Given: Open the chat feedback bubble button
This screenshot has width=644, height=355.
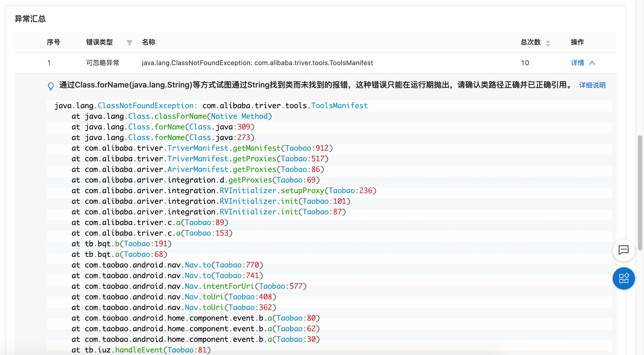Looking at the screenshot, I should click(x=623, y=250).
